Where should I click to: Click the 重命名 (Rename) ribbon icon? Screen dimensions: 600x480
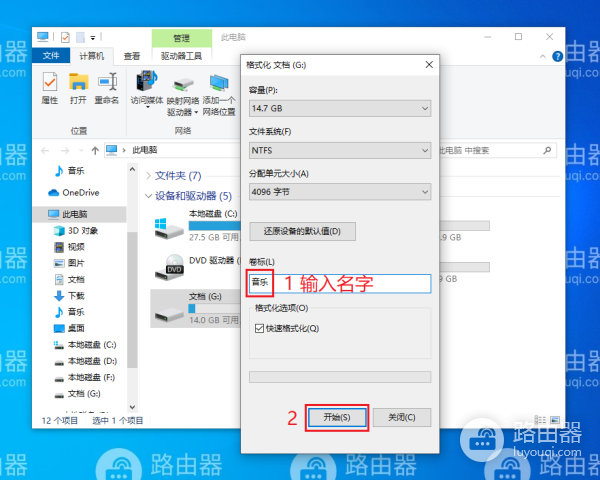[107, 88]
